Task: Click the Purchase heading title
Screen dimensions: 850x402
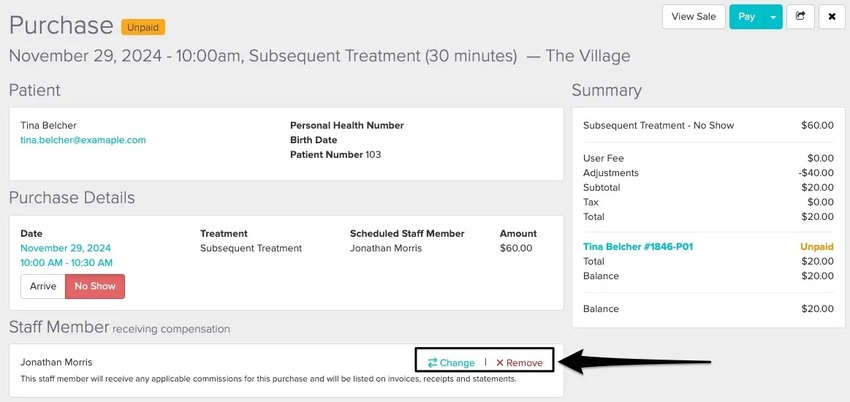Action: click(61, 25)
